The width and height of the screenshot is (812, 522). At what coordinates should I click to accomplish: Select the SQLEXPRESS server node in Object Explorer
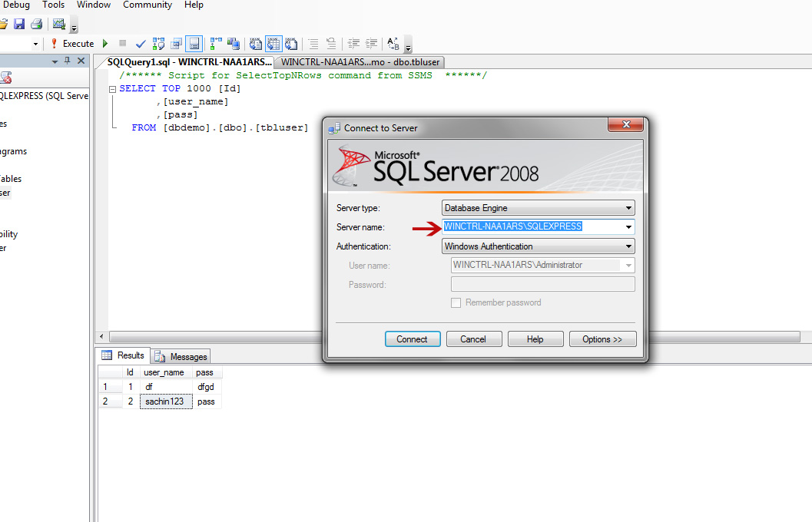pos(44,96)
